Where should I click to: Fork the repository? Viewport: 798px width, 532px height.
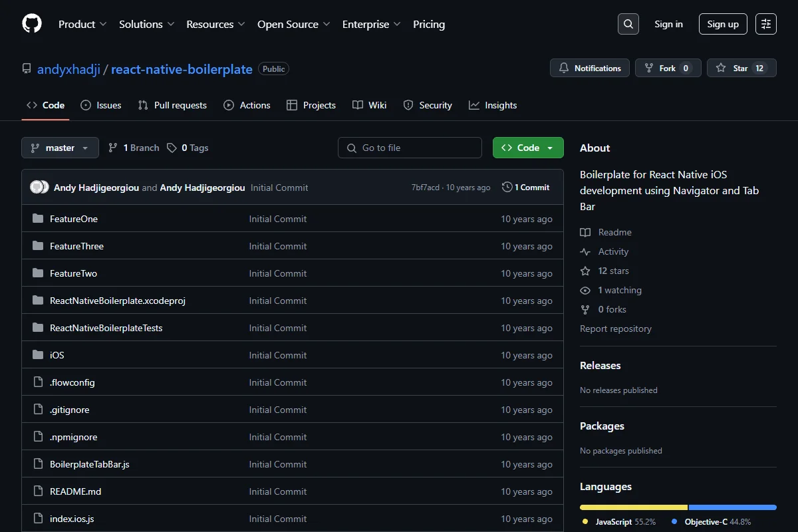tap(668, 68)
